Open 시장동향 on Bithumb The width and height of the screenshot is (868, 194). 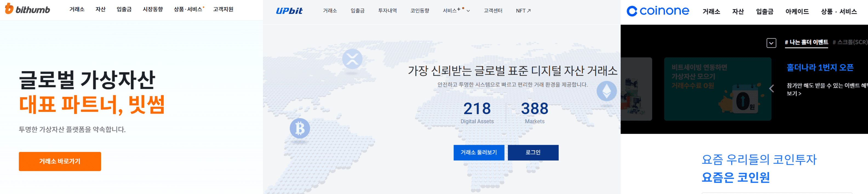[153, 9]
